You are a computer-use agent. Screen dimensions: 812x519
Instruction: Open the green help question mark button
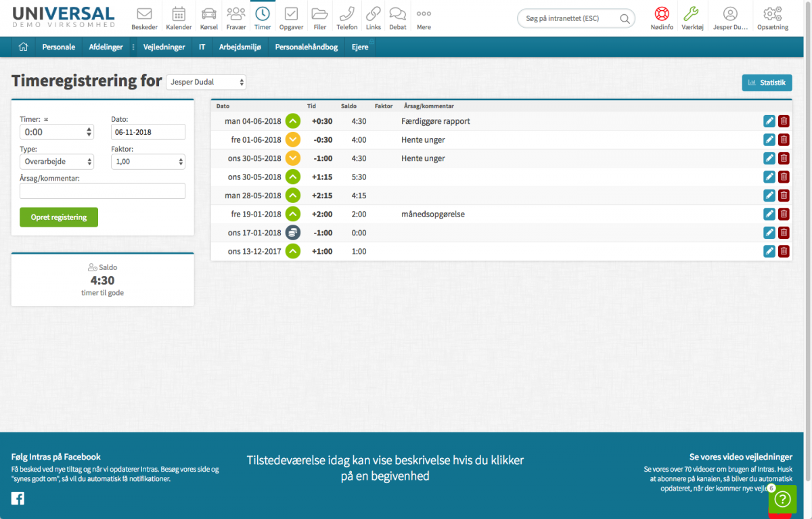pos(782,499)
